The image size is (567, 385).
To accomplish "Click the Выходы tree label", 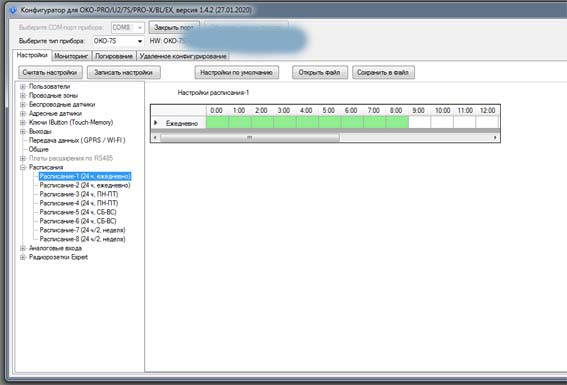I will (x=40, y=132).
